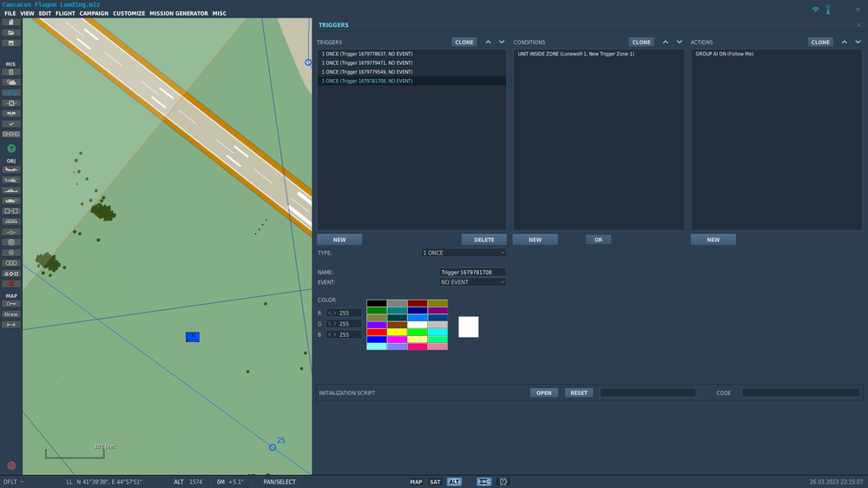The image size is (868, 488).
Task: Click the trigger NAME input field
Action: (x=472, y=273)
